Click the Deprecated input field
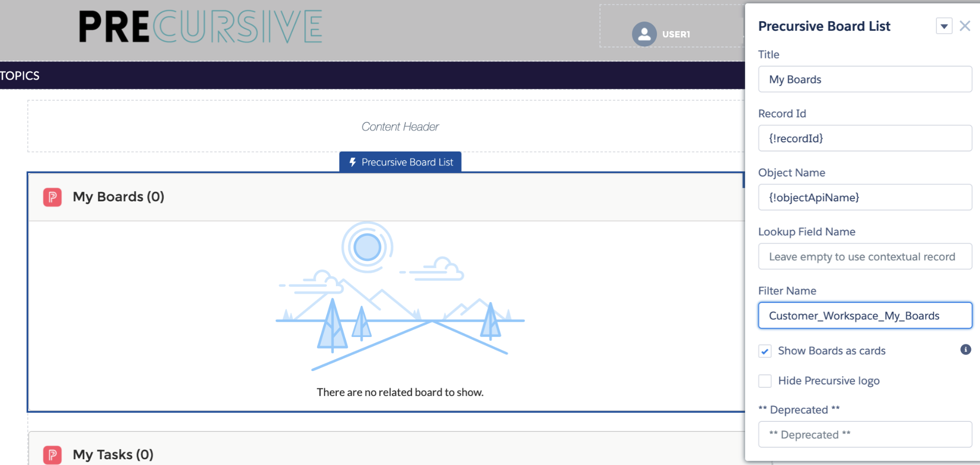 pos(865,434)
